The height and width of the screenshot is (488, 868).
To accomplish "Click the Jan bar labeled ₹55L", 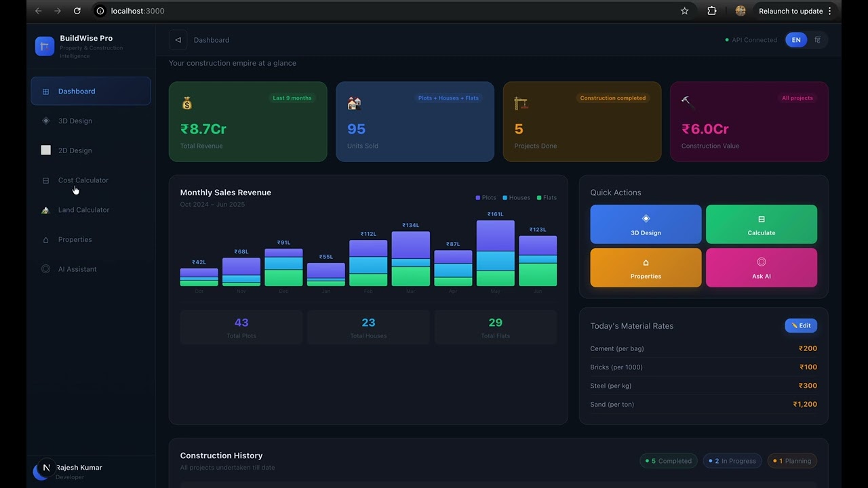I will (x=326, y=274).
